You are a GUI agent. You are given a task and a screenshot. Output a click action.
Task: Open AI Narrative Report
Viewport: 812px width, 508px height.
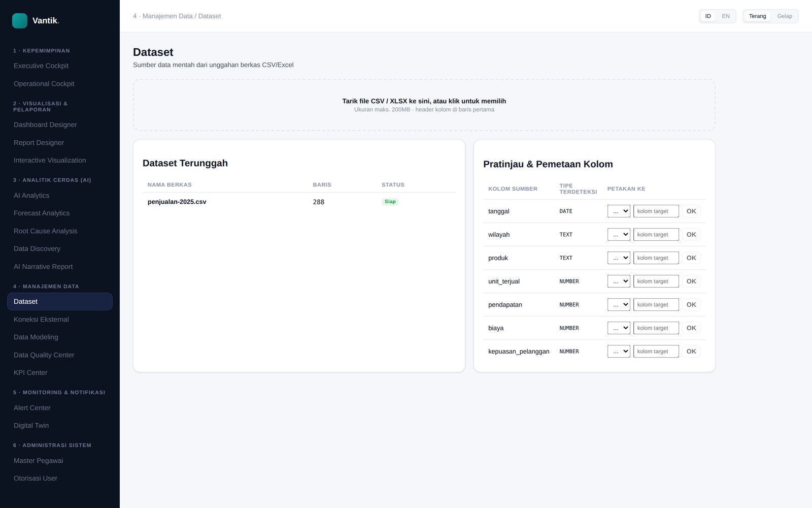point(60,267)
